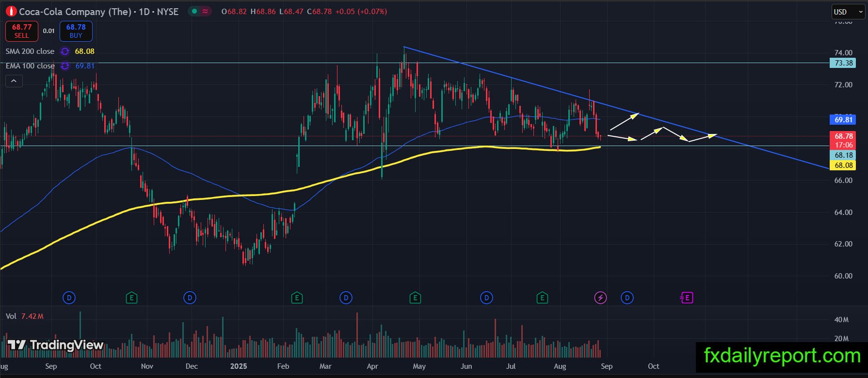This screenshot has height=378, width=868.
Task: Click the open price O68.82
Action: [x=234, y=11]
